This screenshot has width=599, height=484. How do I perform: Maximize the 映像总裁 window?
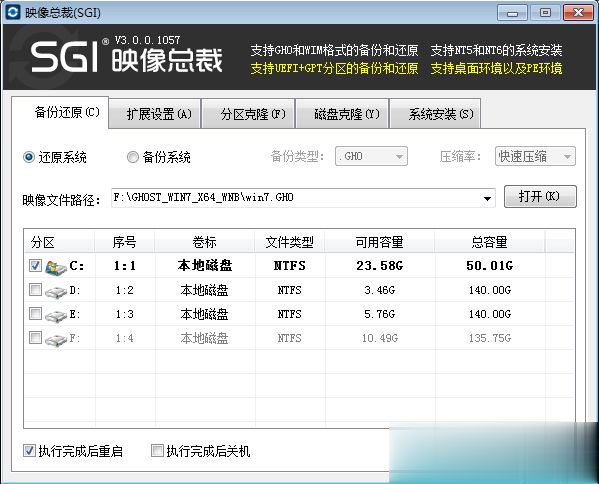(545, 13)
